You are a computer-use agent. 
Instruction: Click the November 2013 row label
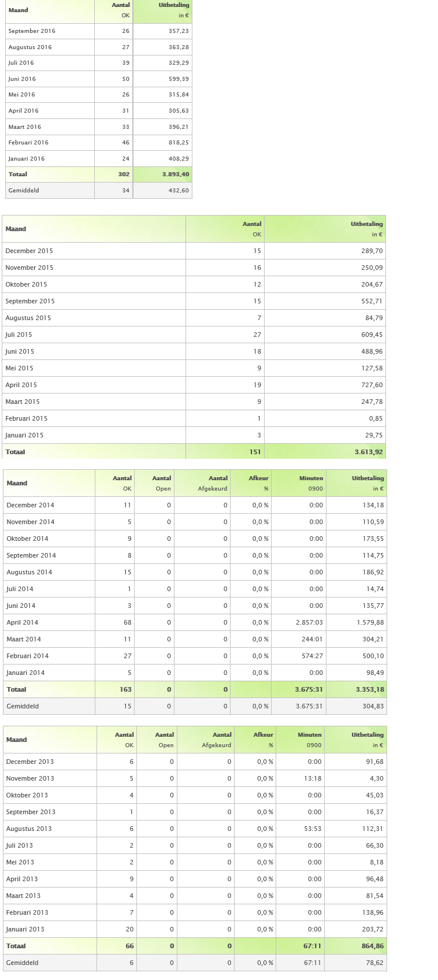30,779
